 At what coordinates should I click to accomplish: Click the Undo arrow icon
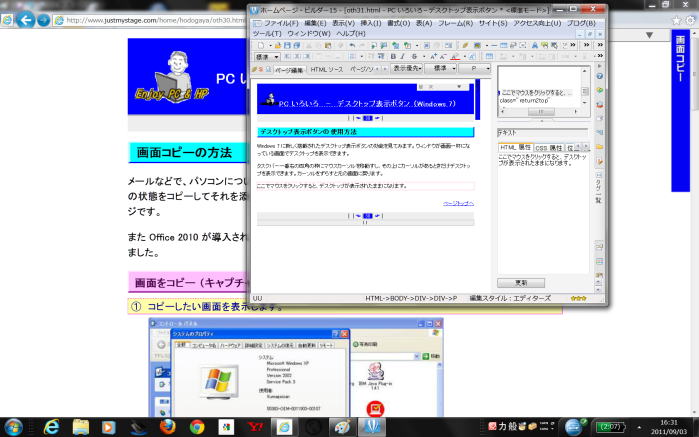[352, 45]
